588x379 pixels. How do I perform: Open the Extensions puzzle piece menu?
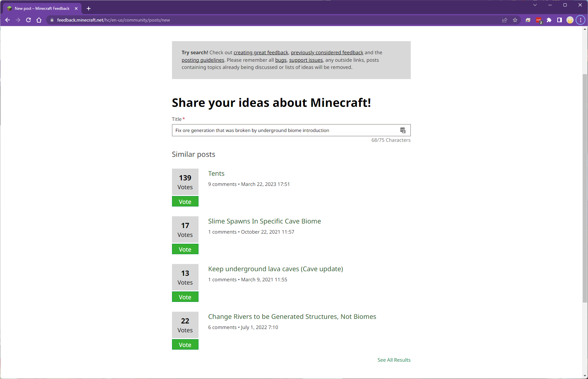pos(549,20)
